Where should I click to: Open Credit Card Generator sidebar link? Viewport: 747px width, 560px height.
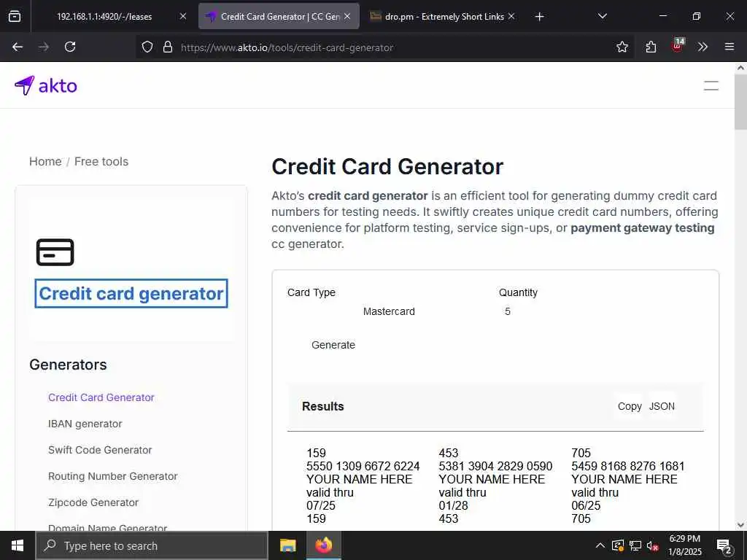(x=101, y=397)
